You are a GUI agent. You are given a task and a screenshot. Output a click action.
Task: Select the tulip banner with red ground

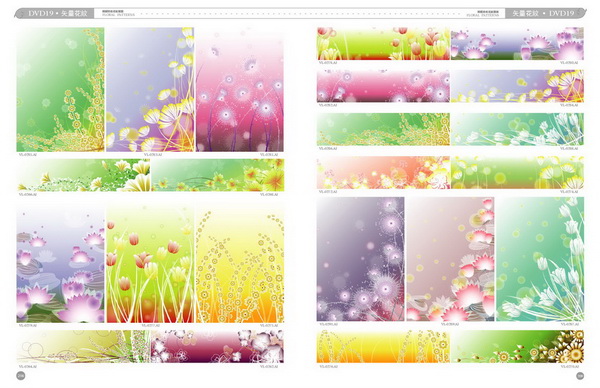(x=383, y=43)
